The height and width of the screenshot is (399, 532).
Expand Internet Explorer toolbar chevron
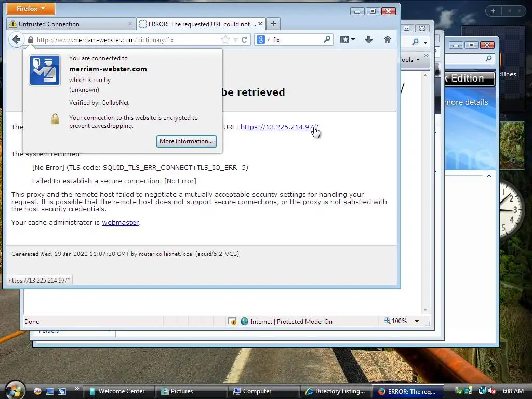(x=427, y=55)
